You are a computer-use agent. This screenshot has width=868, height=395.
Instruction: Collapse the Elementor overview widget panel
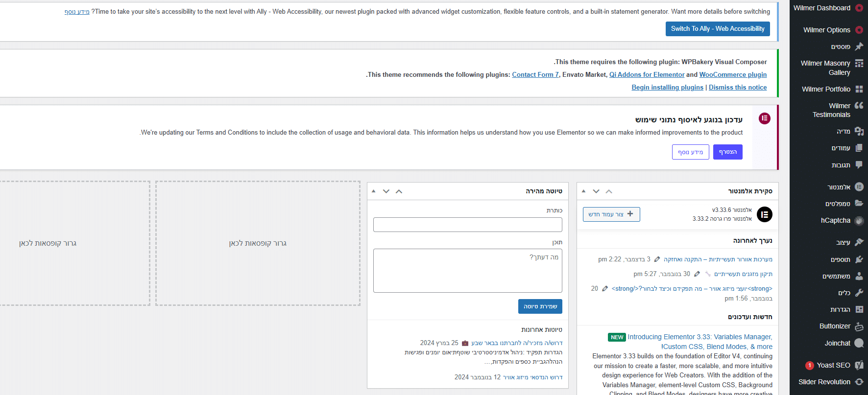[x=583, y=191]
